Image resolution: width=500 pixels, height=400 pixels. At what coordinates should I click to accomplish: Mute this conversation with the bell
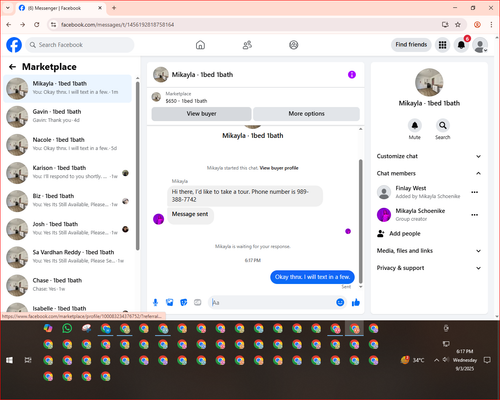point(415,125)
